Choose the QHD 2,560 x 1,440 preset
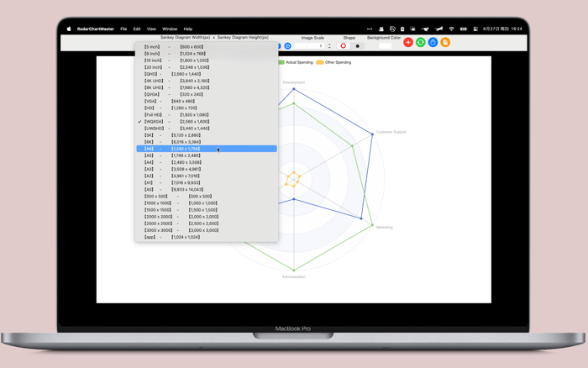This screenshot has width=588, height=368. pos(207,74)
